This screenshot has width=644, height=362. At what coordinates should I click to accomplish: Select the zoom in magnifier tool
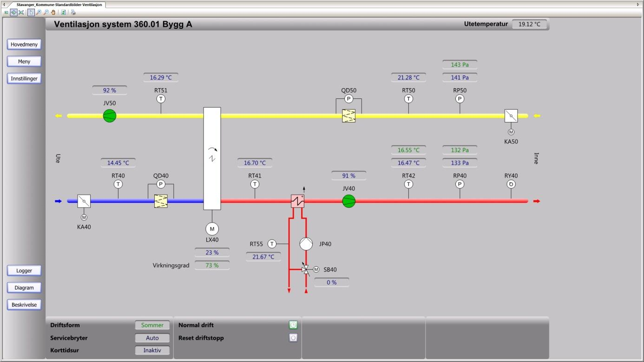39,13
